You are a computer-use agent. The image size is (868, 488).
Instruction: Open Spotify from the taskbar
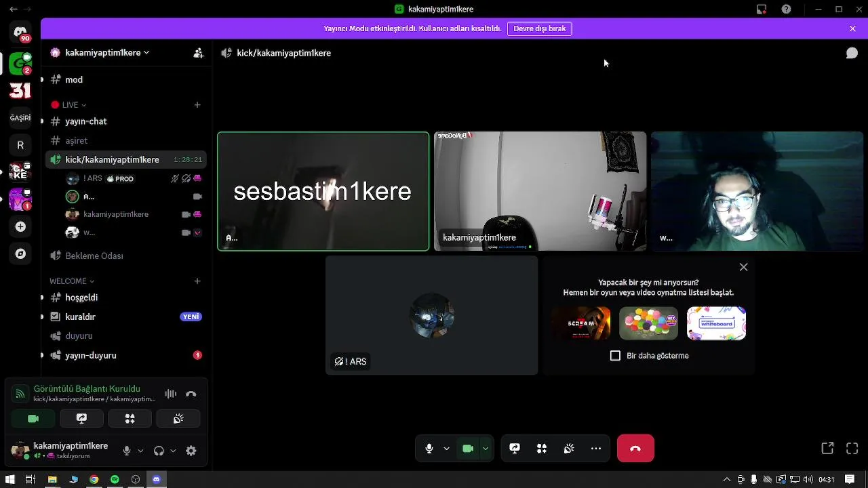tap(115, 480)
